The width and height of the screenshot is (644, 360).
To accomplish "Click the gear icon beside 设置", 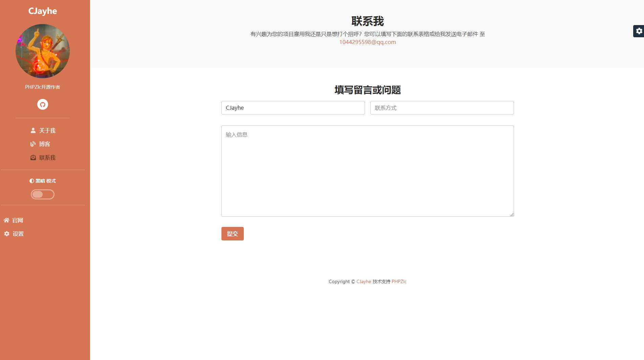I will [7, 234].
